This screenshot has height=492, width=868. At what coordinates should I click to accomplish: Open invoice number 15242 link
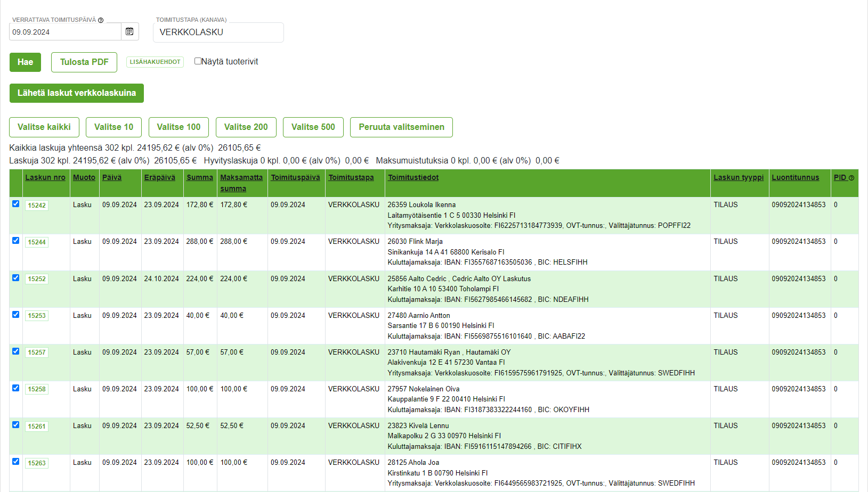click(x=37, y=206)
